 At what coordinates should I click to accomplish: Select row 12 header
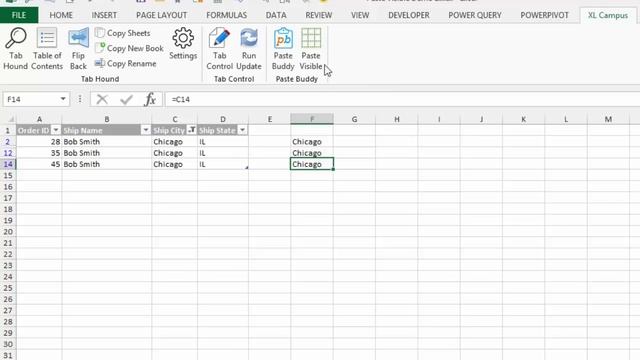click(x=8, y=153)
